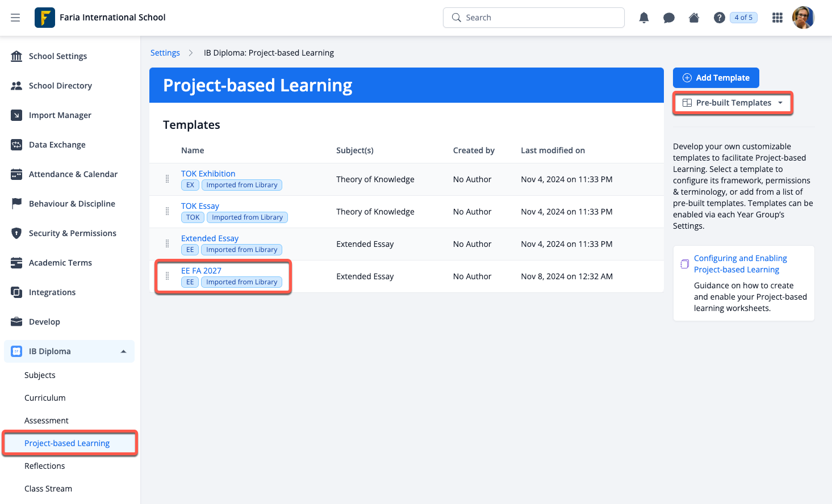
Task: Open Security & Permissions settings
Action: coord(72,233)
